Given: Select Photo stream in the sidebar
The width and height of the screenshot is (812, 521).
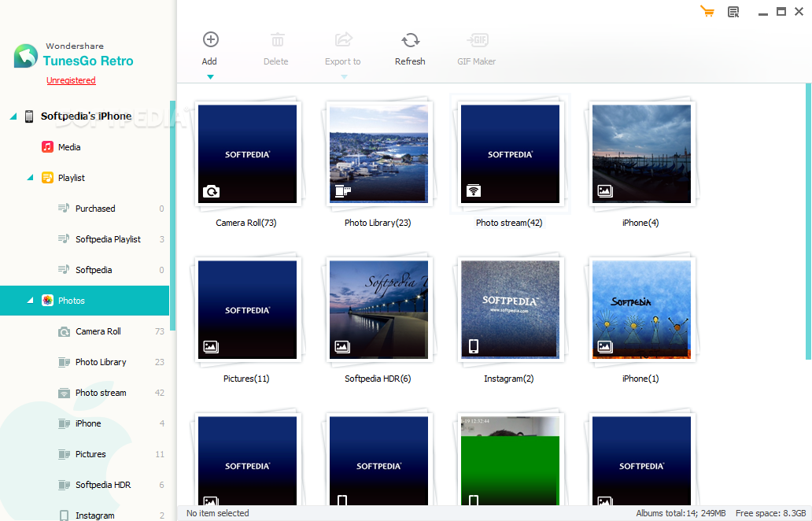Looking at the screenshot, I should [84, 393].
